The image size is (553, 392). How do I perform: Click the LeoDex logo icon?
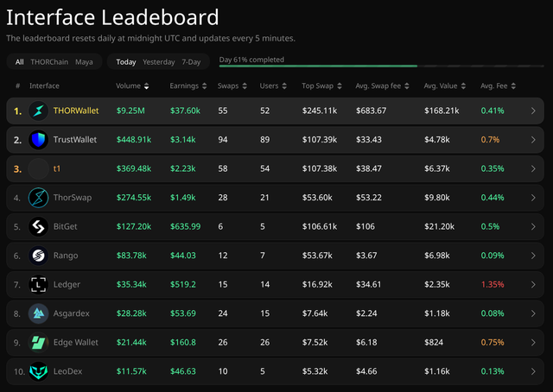[38, 371]
